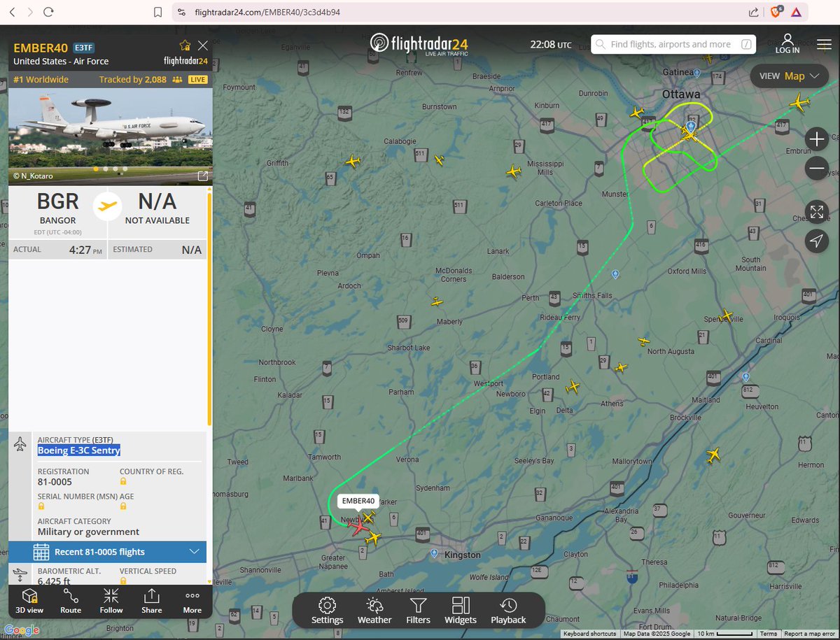The image size is (840, 640).
Task: Click the browser share icon in address bar
Action: 753,12
